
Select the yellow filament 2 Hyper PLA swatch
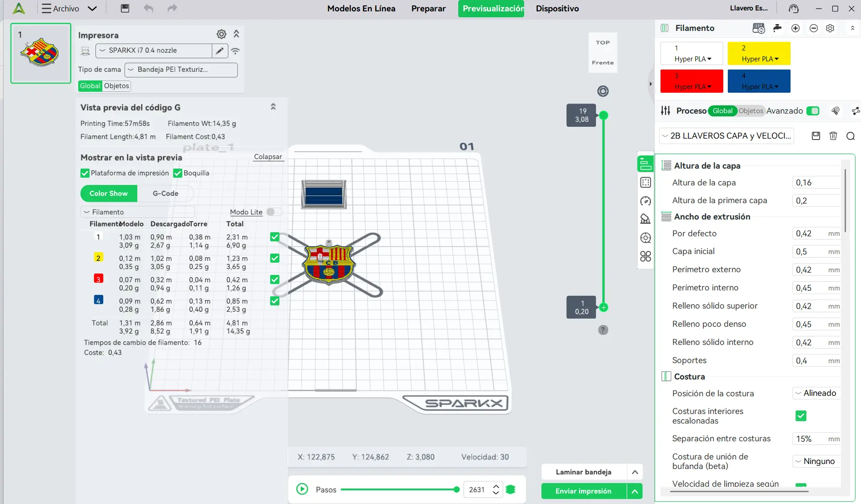[x=759, y=53]
